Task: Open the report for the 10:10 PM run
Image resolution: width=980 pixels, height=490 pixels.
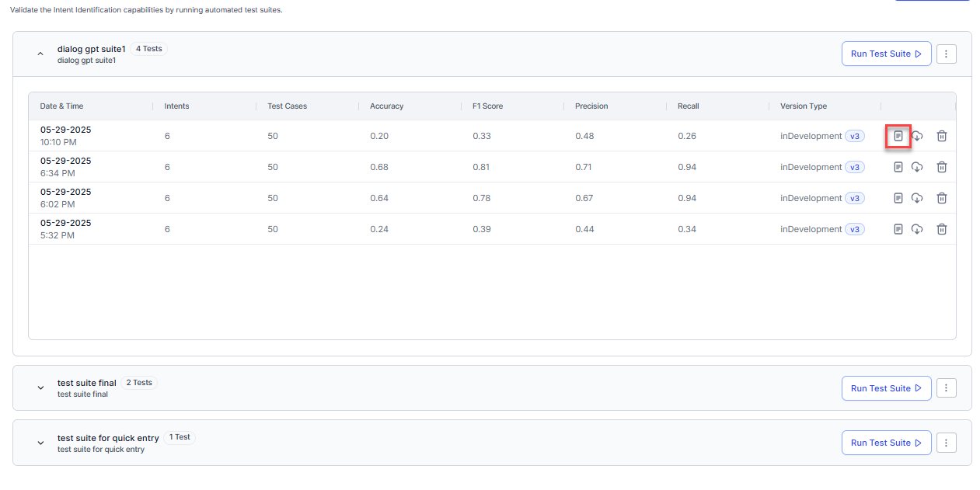Action: [x=898, y=136]
